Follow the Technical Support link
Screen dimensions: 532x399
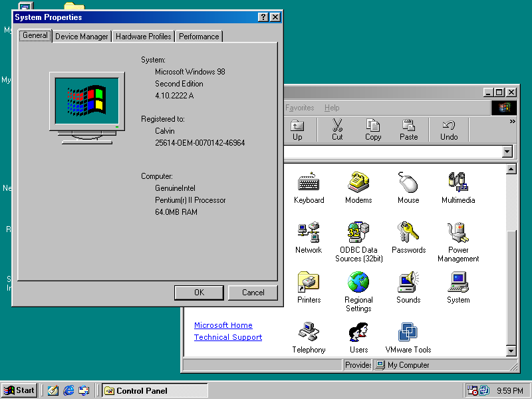click(x=227, y=337)
